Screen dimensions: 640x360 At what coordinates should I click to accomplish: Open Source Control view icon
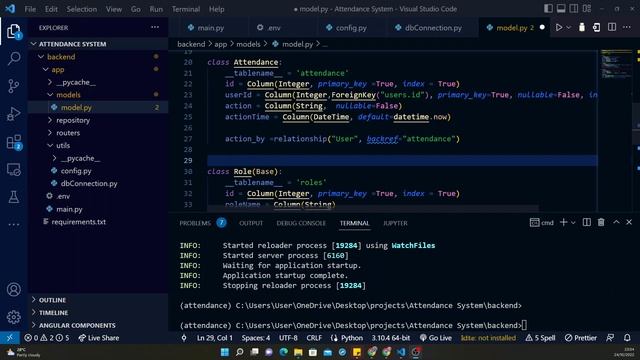coord(13,86)
